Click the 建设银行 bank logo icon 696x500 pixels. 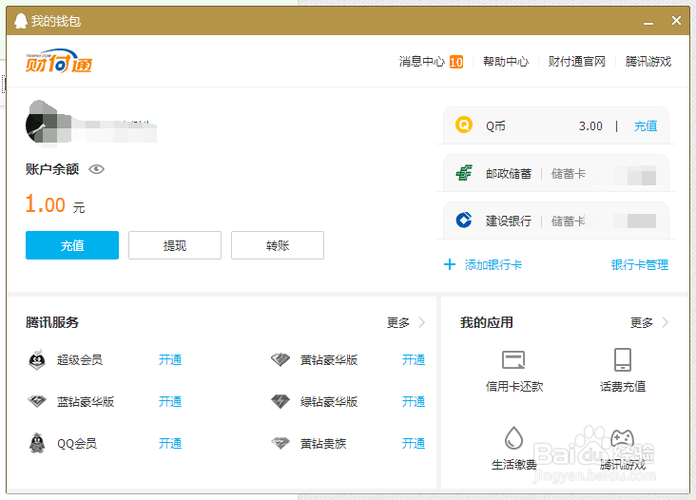click(464, 220)
